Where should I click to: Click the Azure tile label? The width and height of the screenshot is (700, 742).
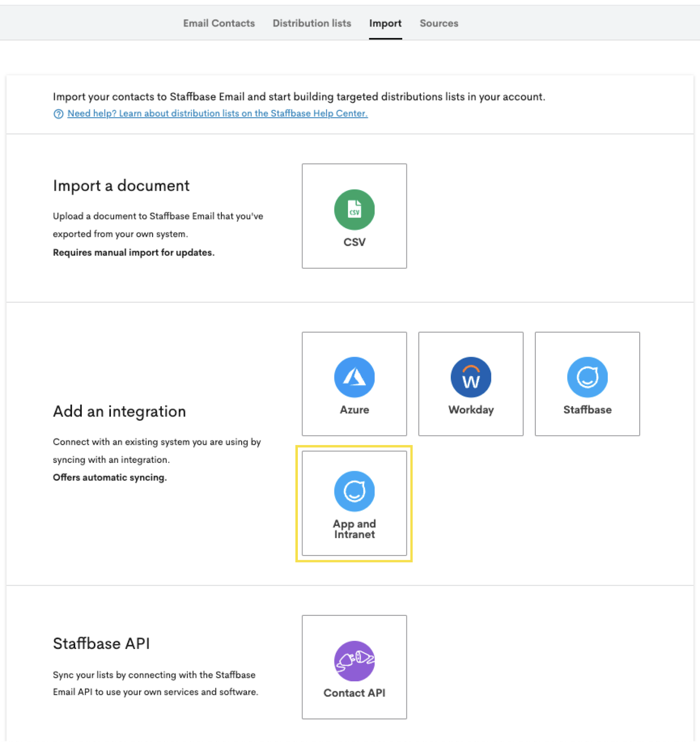pos(354,410)
